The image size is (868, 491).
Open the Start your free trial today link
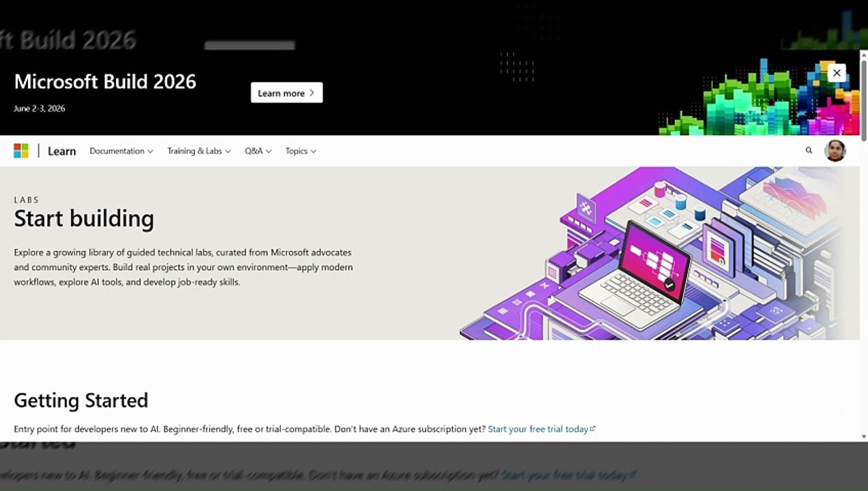[542, 429]
